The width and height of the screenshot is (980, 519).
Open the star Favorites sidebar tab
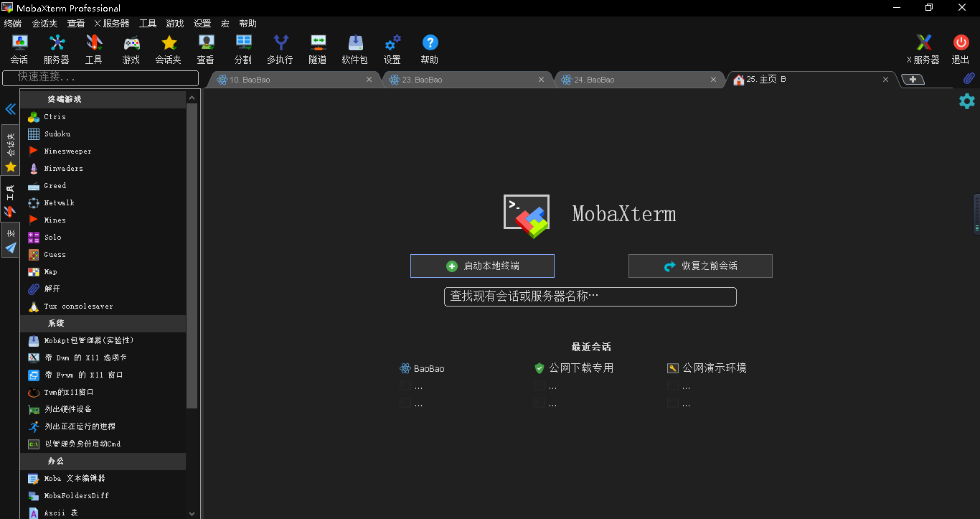tap(10, 167)
